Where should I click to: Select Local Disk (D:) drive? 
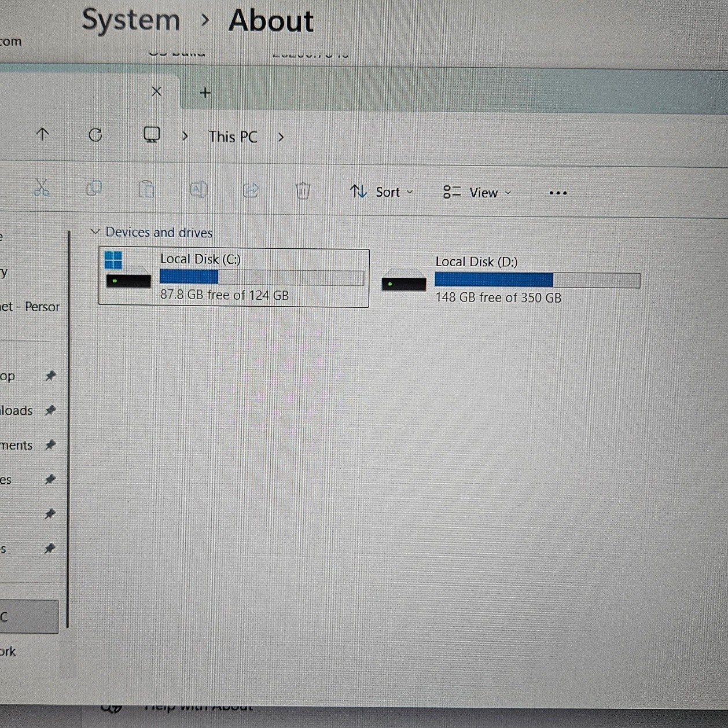point(509,280)
